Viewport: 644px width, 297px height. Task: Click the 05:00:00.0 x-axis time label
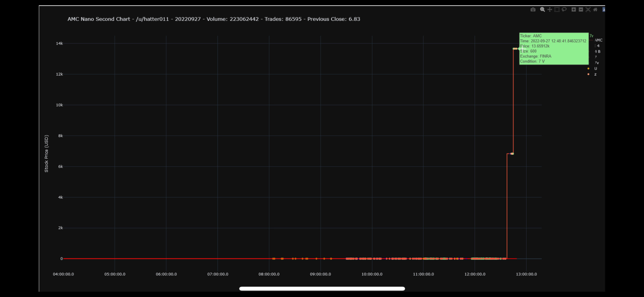(x=115, y=274)
